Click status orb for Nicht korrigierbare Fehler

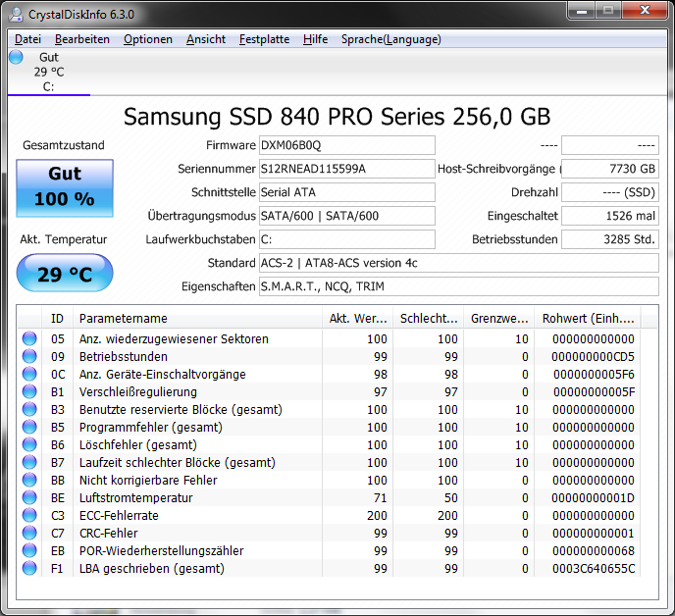29,480
